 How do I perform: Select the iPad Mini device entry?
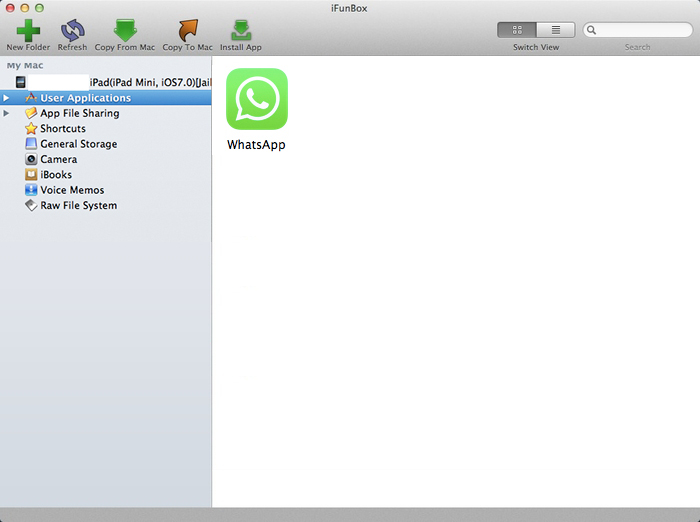click(105, 82)
